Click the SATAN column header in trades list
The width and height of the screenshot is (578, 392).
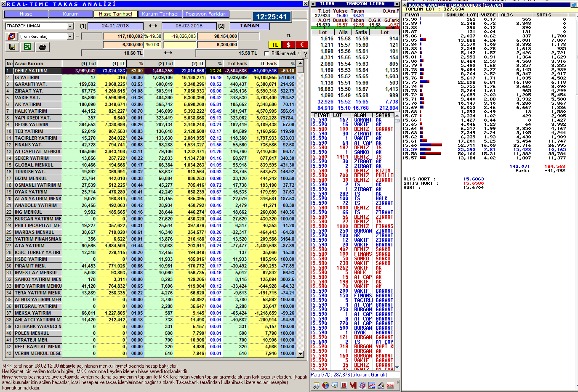click(x=383, y=115)
